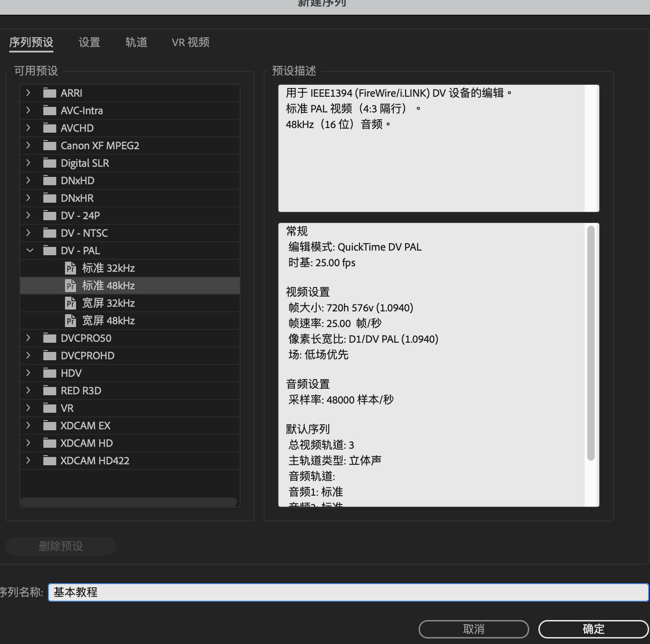Click the 确定 button
Screen dimensions: 650x644
click(x=593, y=629)
